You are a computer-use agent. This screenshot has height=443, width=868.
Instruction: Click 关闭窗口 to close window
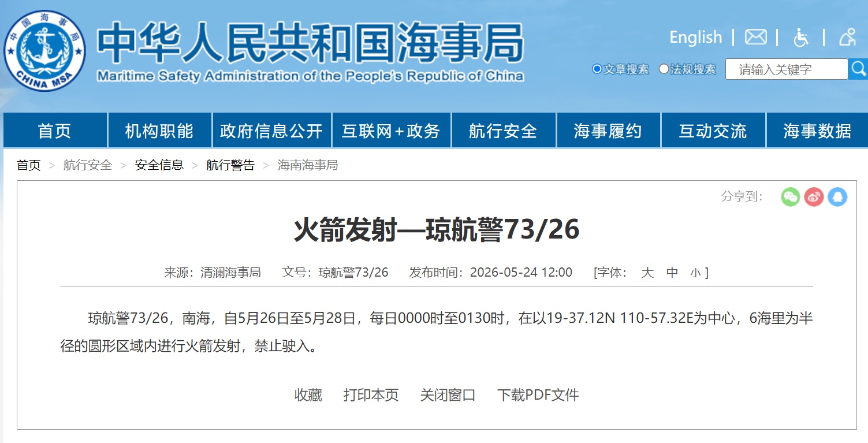tap(448, 395)
